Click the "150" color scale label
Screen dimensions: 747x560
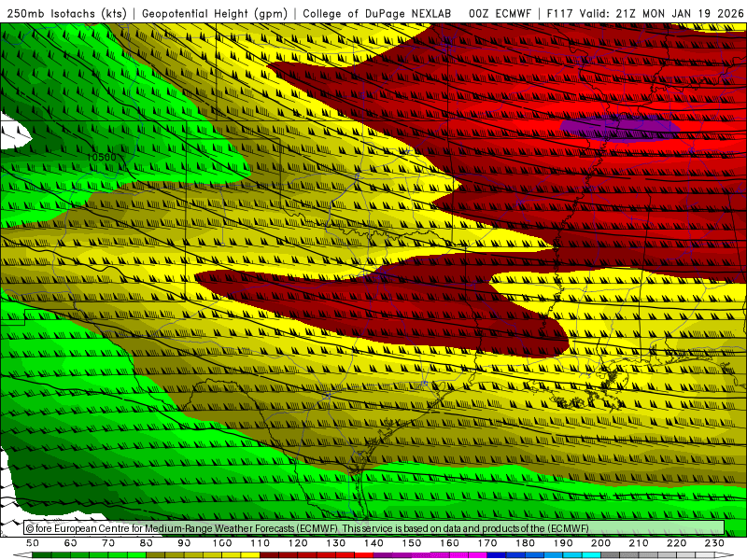pos(412,543)
